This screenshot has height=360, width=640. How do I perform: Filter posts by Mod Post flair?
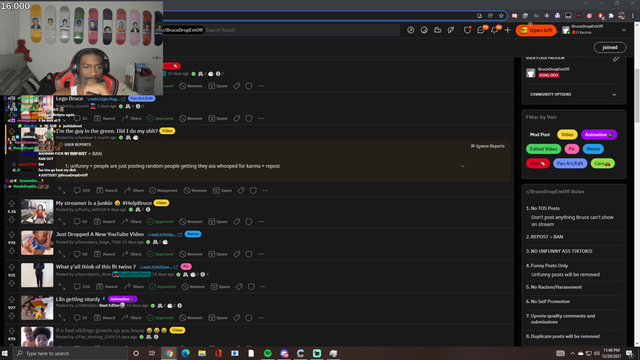coord(540,135)
